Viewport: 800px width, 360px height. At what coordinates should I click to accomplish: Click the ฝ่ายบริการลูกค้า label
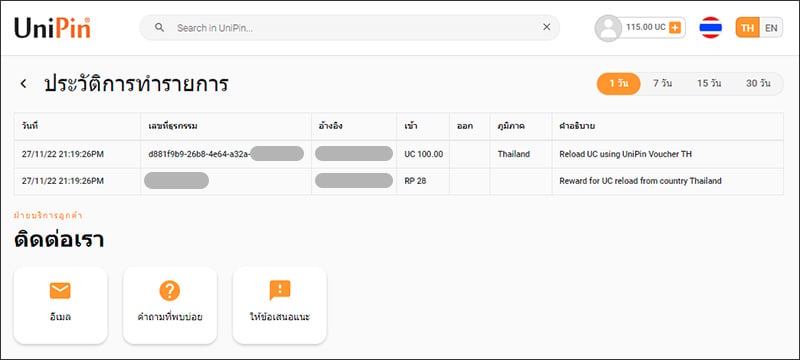[48, 216]
